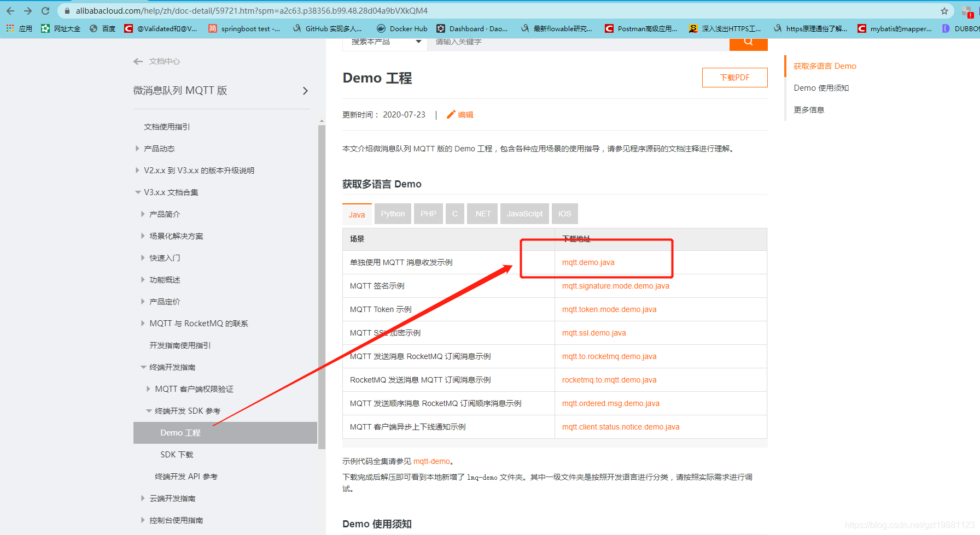Click the browser back arrow
980x535 pixels.
click(10, 11)
